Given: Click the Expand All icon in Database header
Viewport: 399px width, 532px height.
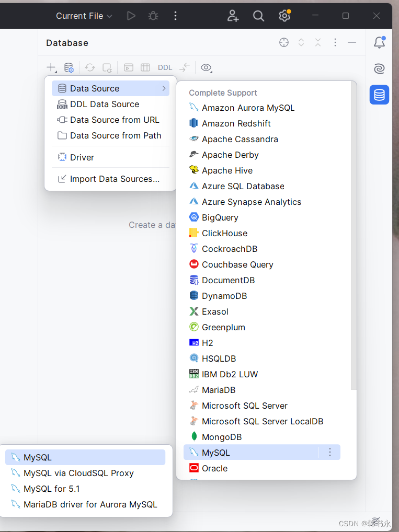Looking at the screenshot, I should [301, 42].
